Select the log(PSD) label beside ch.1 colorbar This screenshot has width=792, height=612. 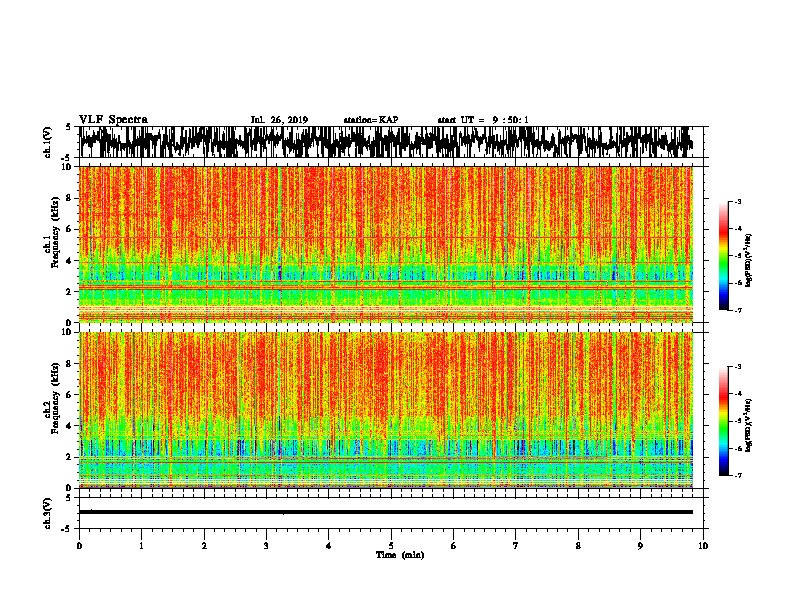click(x=748, y=260)
